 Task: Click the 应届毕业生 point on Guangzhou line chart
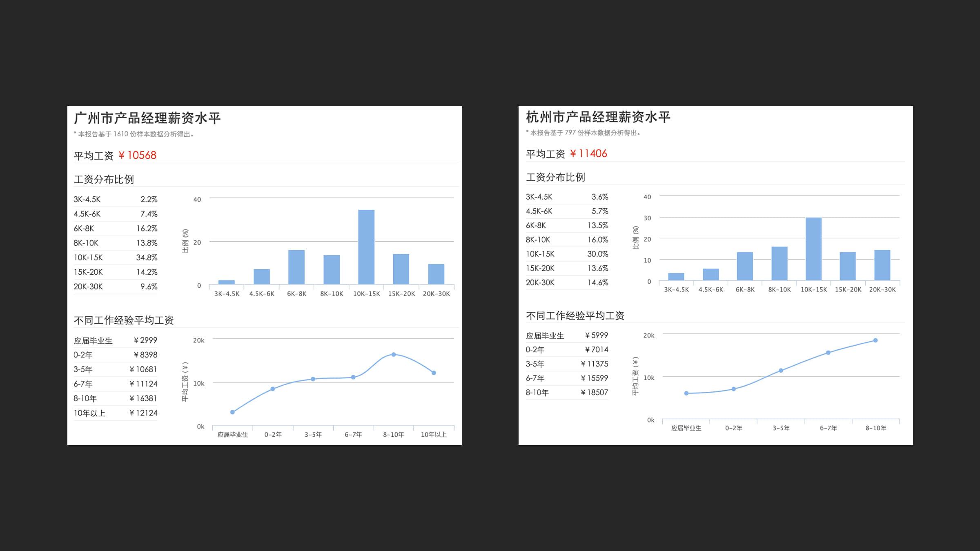232,412
